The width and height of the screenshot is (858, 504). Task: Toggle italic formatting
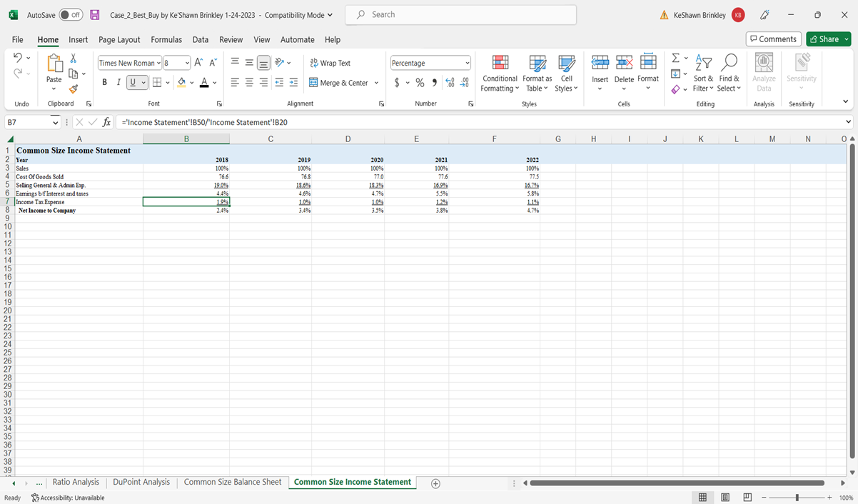pyautogui.click(x=118, y=82)
